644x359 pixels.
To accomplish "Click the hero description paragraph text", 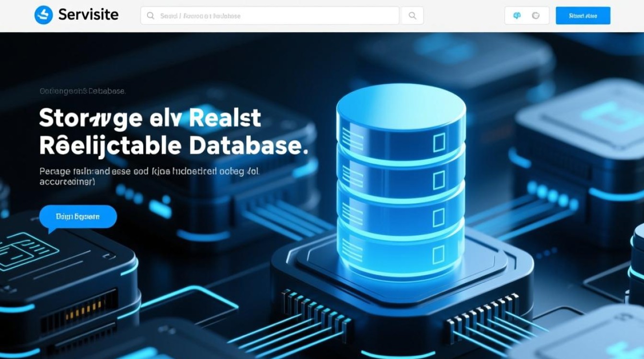I will point(149,176).
